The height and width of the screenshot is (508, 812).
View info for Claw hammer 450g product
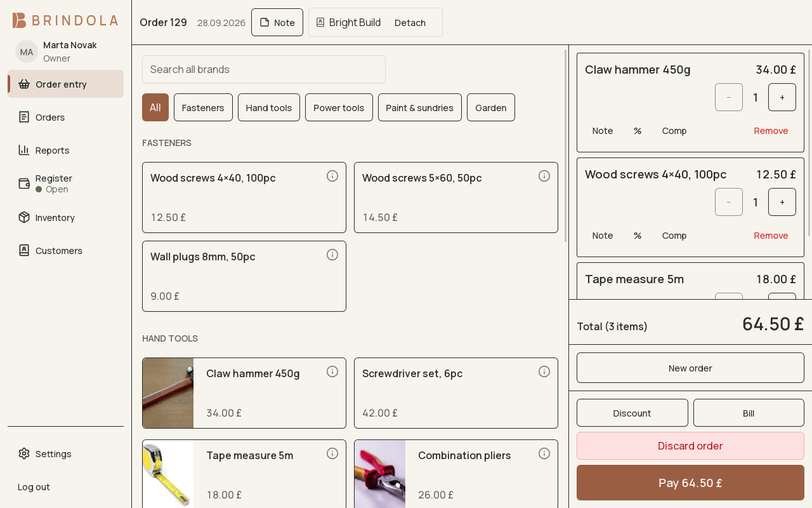pos(332,371)
